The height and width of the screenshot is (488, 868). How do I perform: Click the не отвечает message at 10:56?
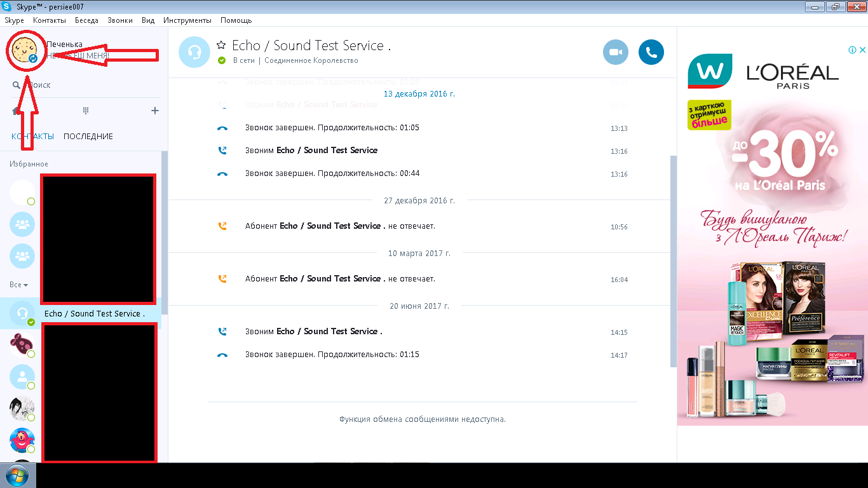(340, 226)
